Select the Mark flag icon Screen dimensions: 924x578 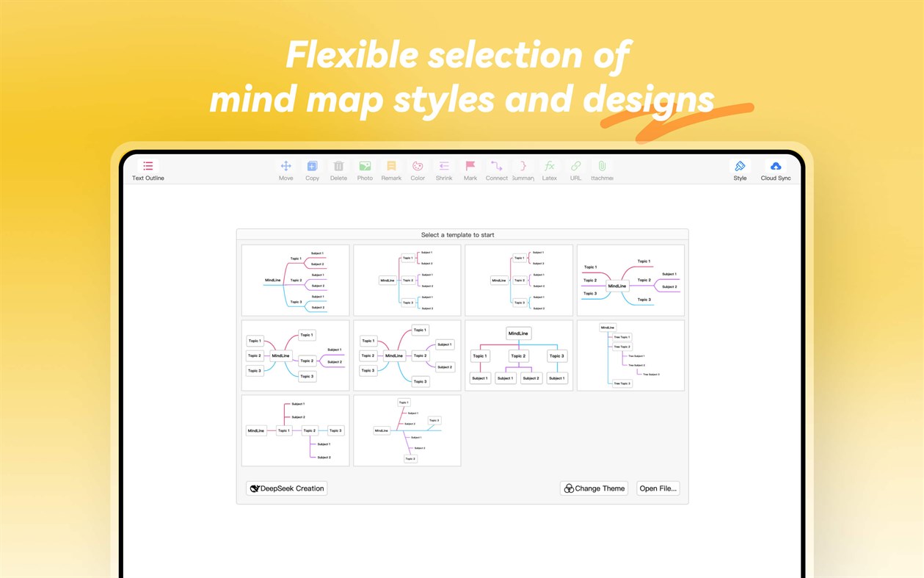[470, 166]
